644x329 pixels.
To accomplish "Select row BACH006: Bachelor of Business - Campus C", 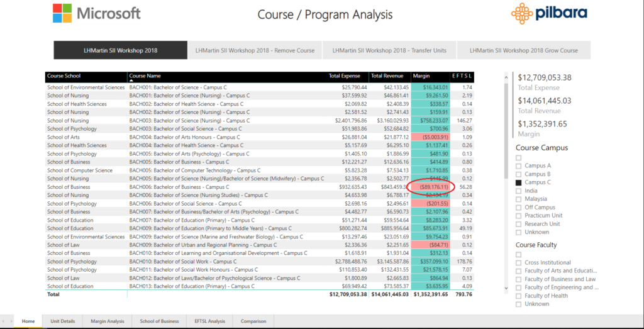I will pyautogui.click(x=259, y=187).
